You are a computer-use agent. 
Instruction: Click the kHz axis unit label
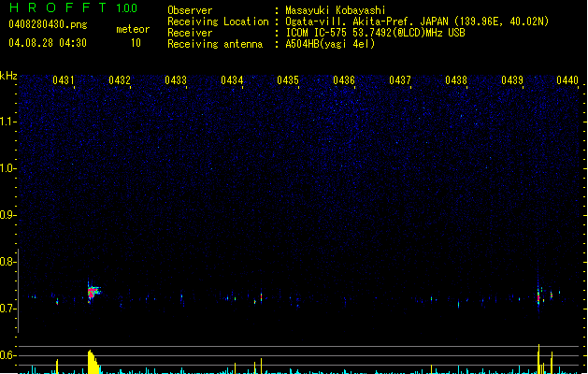8,76
